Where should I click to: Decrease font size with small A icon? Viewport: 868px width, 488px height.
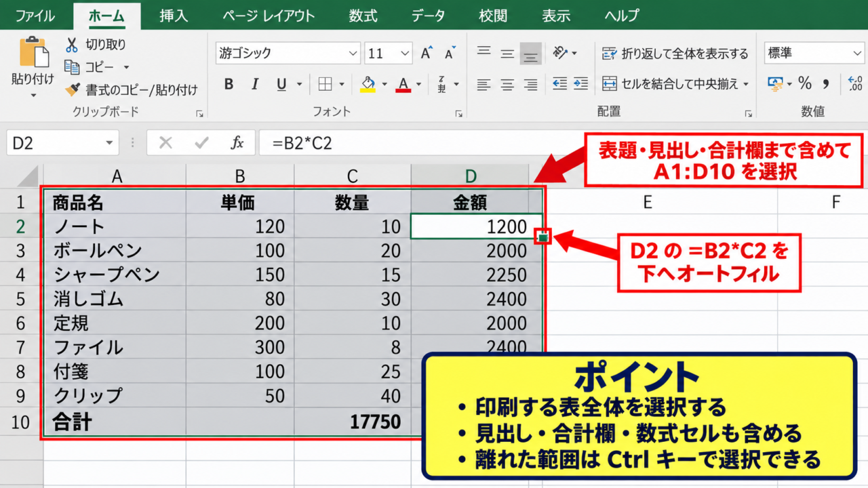tap(449, 54)
